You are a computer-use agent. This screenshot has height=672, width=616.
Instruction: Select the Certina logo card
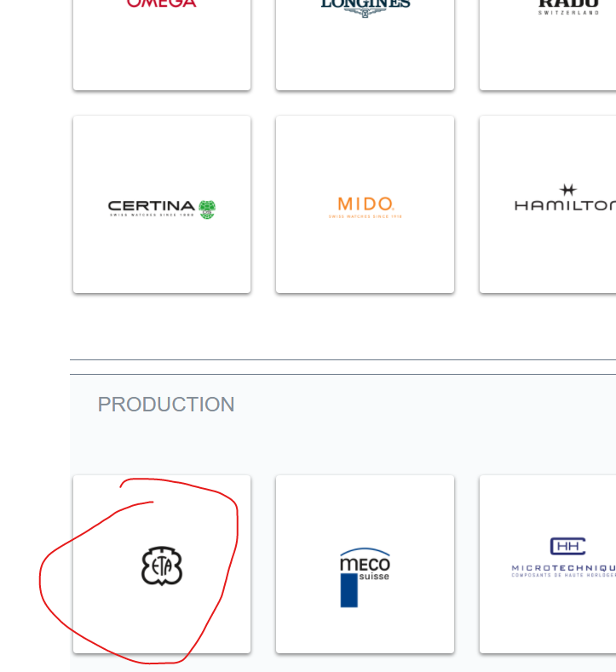[x=162, y=204]
